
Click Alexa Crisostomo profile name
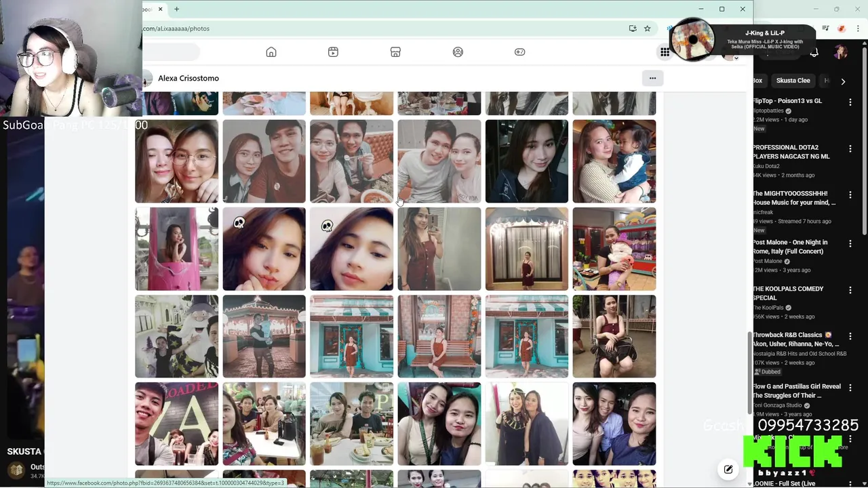(x=189, y=78)
